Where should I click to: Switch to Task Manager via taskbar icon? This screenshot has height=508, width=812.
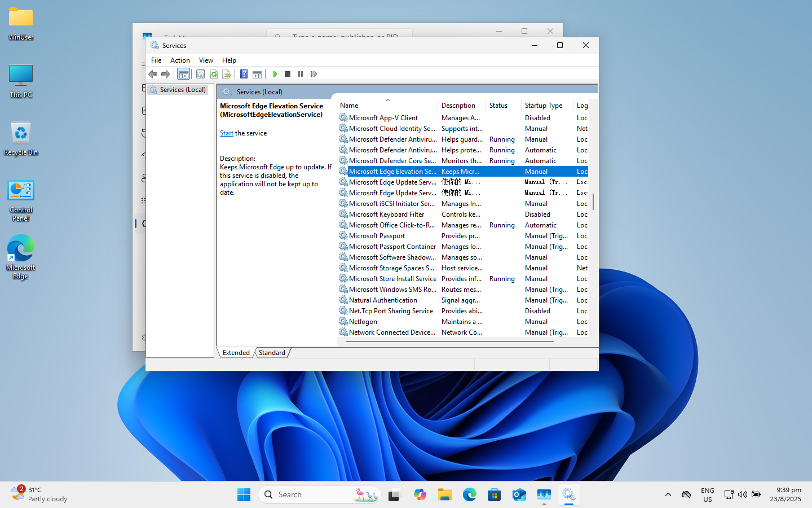coord(544,494)
